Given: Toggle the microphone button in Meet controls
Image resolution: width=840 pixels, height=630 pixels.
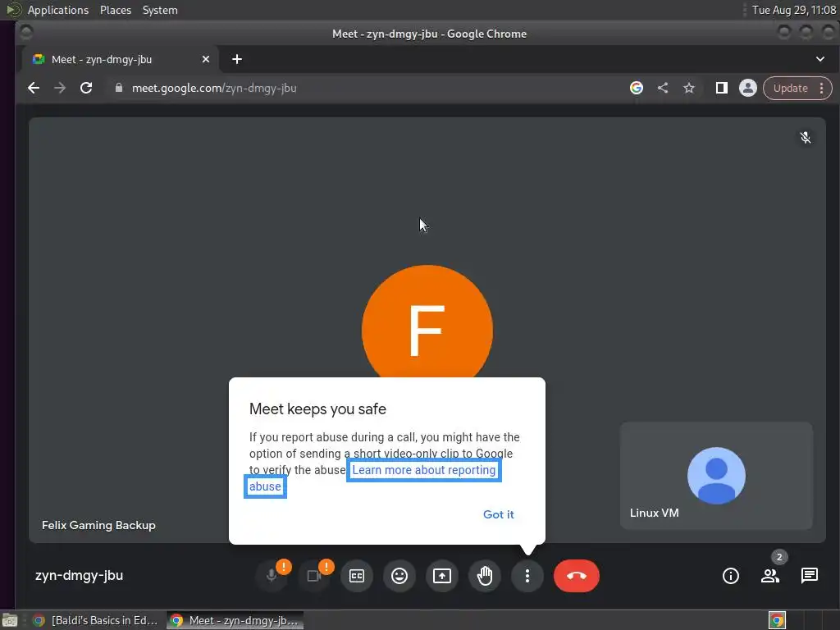Looking at the screenshot, I should [x=272, y=576].
